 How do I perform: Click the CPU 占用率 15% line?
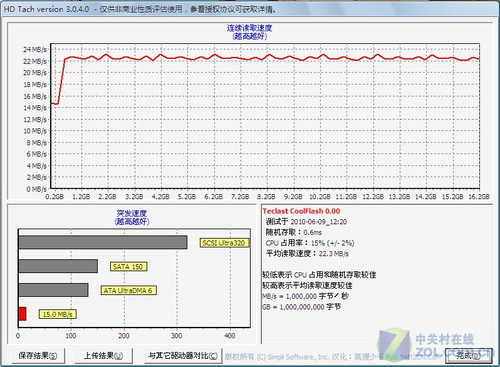310,243
